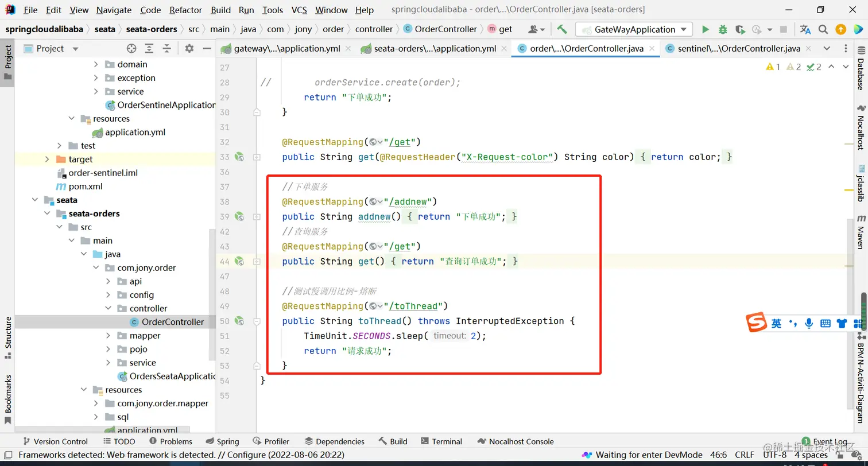
Task: Open the GateWayApplication run configuration dropdown
Action: tap(634, 29)
